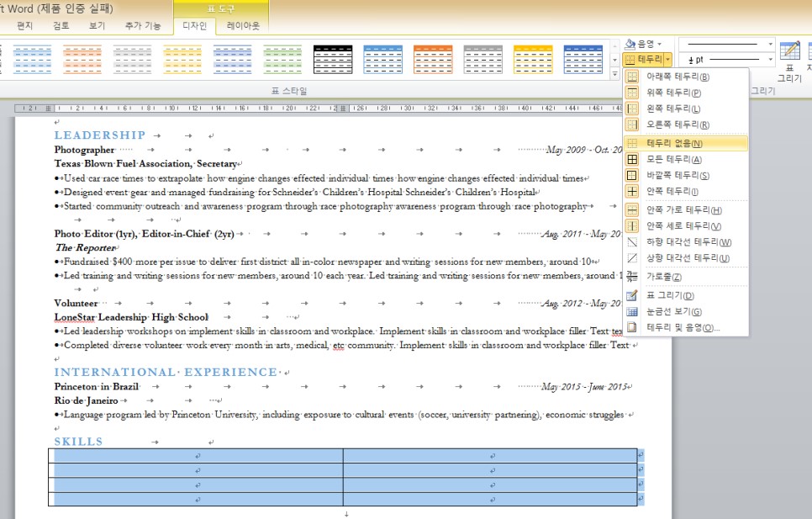Viewport: 812px width, 519px height.
Task: Choose 모든 테두리 (all borders)
Action: [x=672, y=159]
